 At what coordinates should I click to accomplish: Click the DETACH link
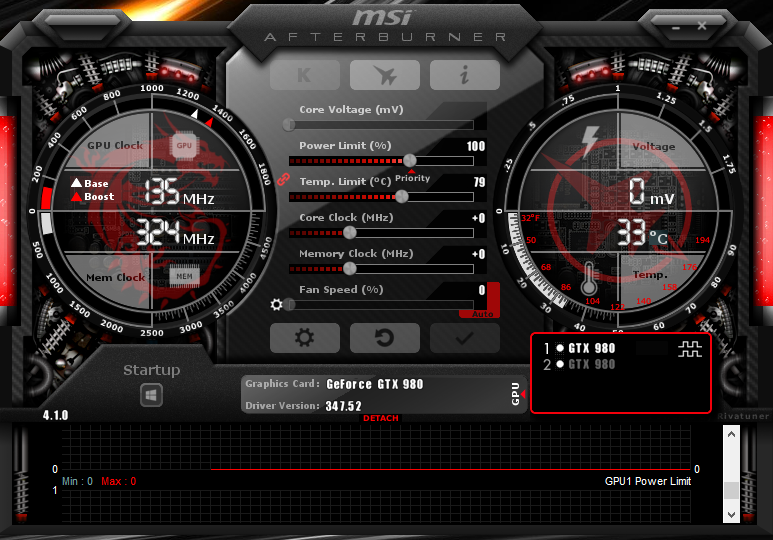click(381, 418)
